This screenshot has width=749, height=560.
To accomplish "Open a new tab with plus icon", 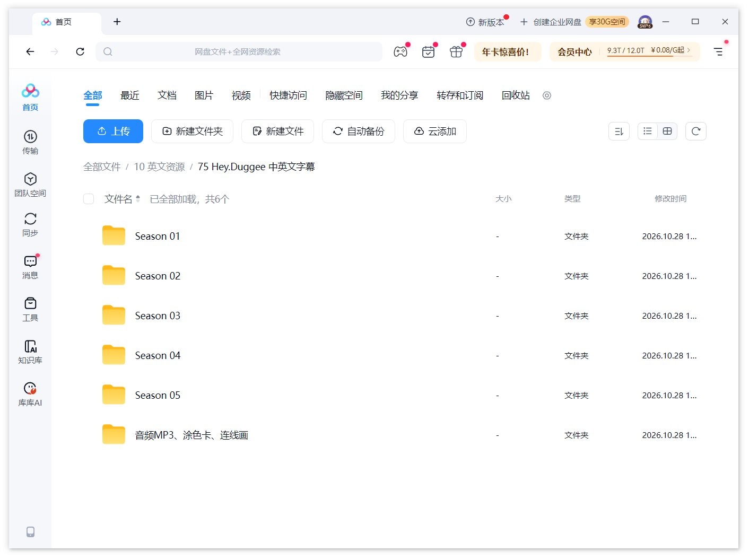I will tap(117, 22).
